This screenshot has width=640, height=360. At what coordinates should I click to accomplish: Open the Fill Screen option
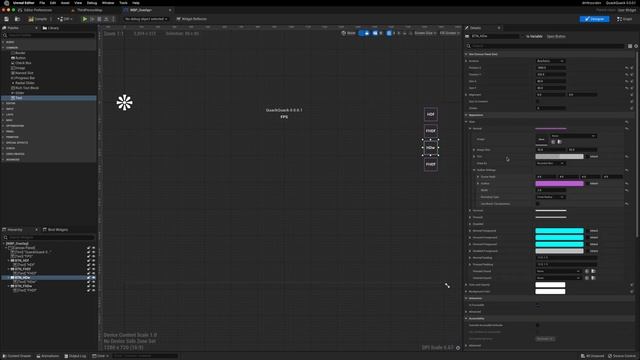point(449,33)
